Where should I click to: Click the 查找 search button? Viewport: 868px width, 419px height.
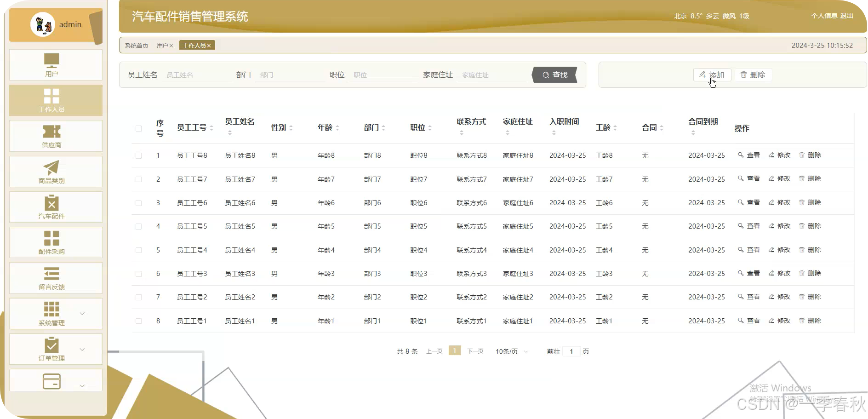555,75
